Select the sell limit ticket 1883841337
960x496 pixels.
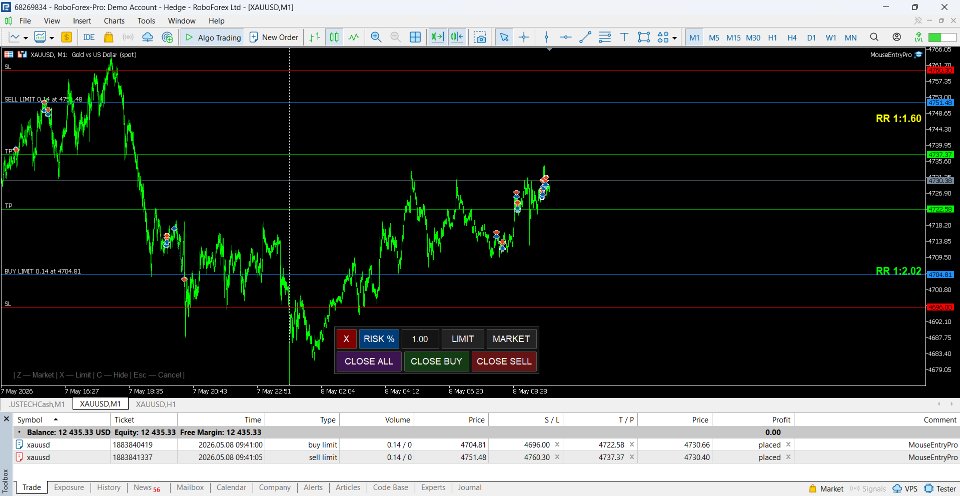132,457
